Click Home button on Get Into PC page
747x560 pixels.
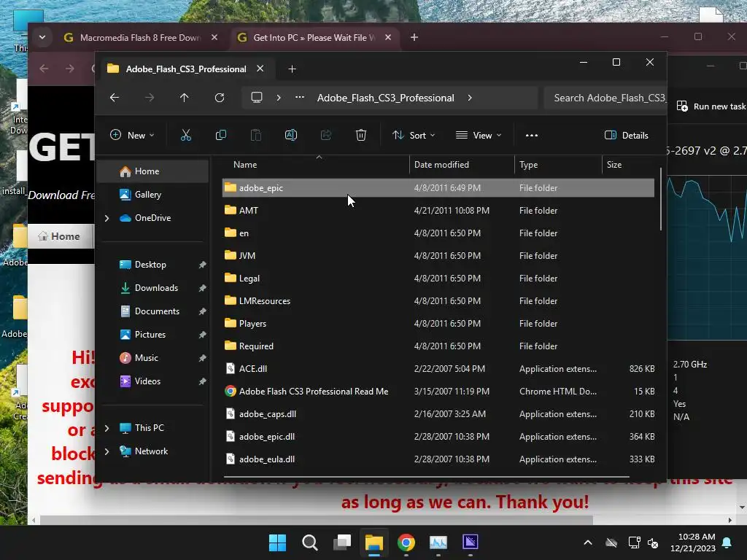(x=60, y=237)
